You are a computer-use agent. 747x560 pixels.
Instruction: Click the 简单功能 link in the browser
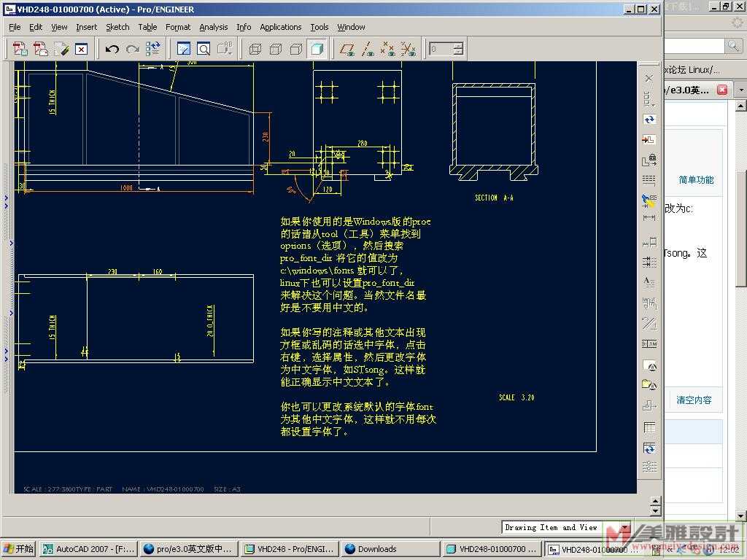click(696, 180)
